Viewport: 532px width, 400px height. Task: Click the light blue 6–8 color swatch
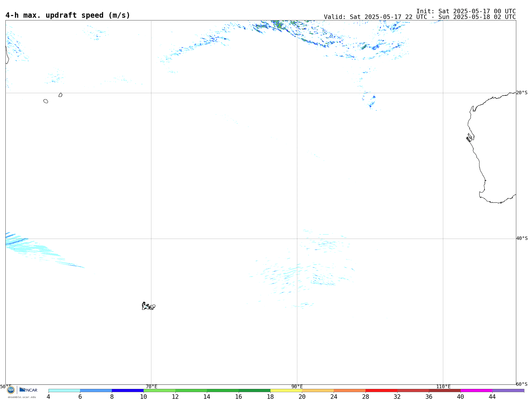[96, 390]
